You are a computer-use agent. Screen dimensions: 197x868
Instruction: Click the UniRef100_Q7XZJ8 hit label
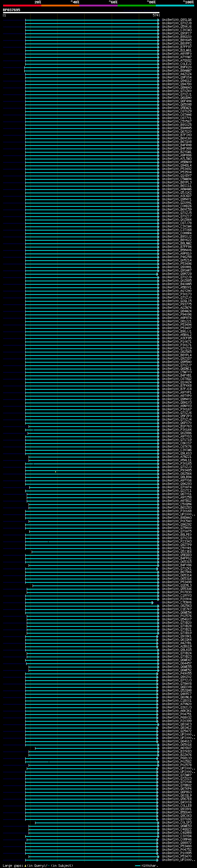click(x=177, y=23)
